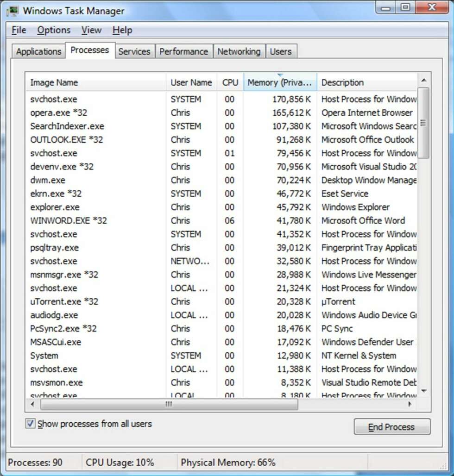Switch to the Users tab
The height and width of the screenshot is (476, 454).
pyautogui.click(x=281, y=51)
